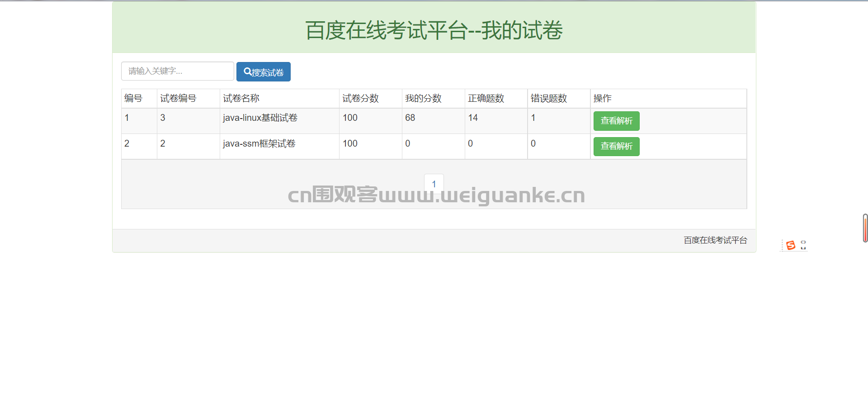The image size is (868, 405).
Task: Click the score 68 cell
Action: click(x=433, y=121)
